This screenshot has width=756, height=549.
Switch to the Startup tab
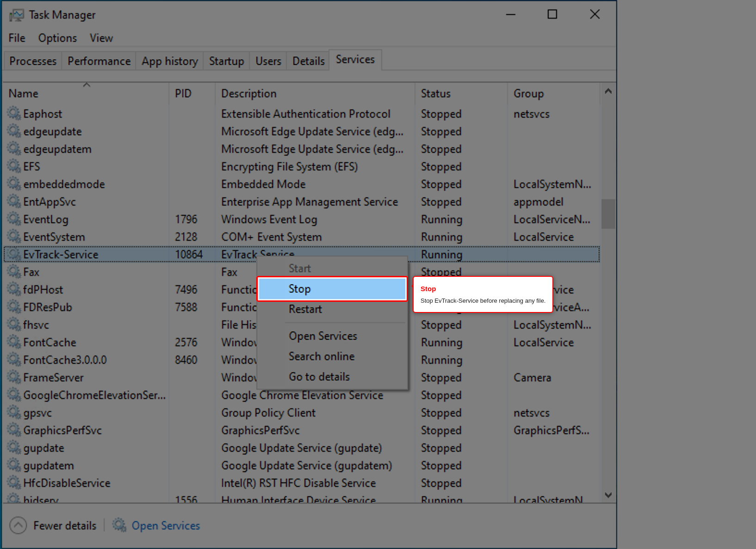pos(226,61)
